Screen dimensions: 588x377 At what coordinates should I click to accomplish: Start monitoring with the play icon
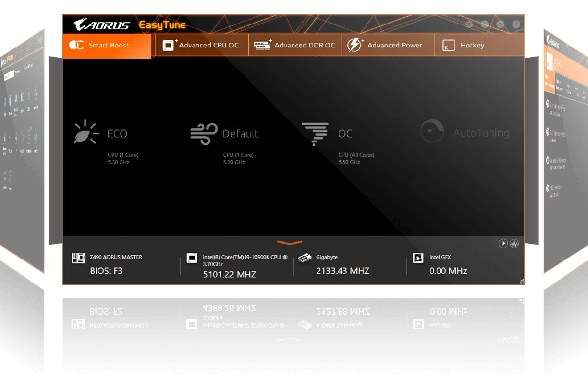point(503,243)
